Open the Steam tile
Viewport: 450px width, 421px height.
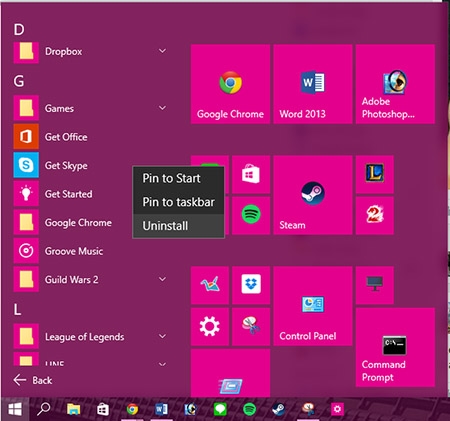[313, 195]
